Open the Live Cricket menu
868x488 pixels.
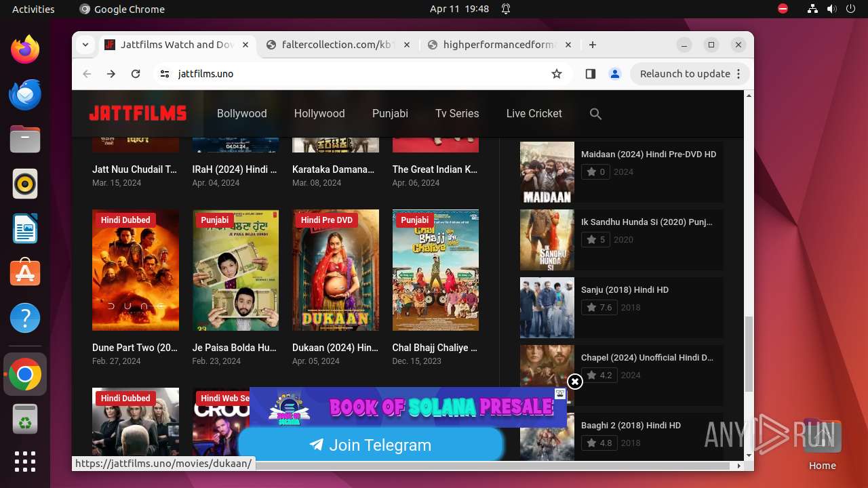[x=534, y=114]
